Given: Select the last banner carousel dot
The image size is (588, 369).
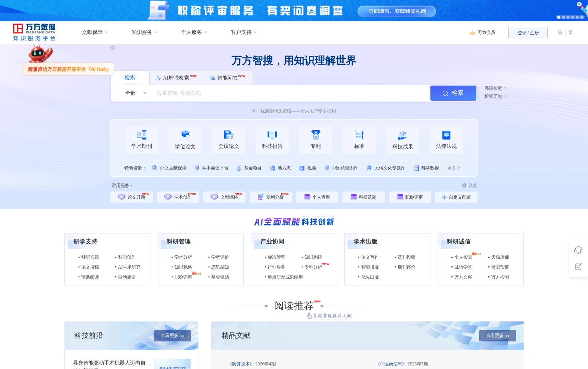Looking at the screenshot, I should (x=582, y=17).
